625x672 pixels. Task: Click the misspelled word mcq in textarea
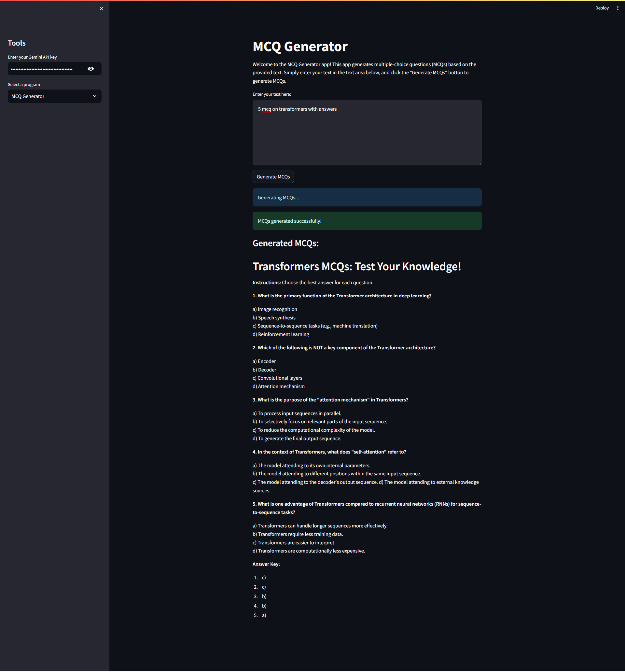[x=266, y=109]
